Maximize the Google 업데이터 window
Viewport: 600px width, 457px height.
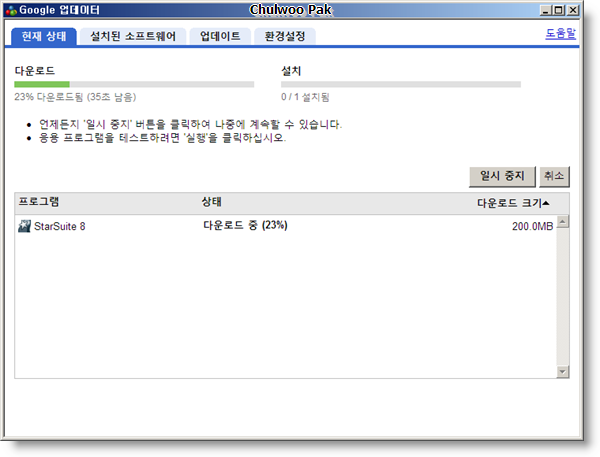(559, 10)
